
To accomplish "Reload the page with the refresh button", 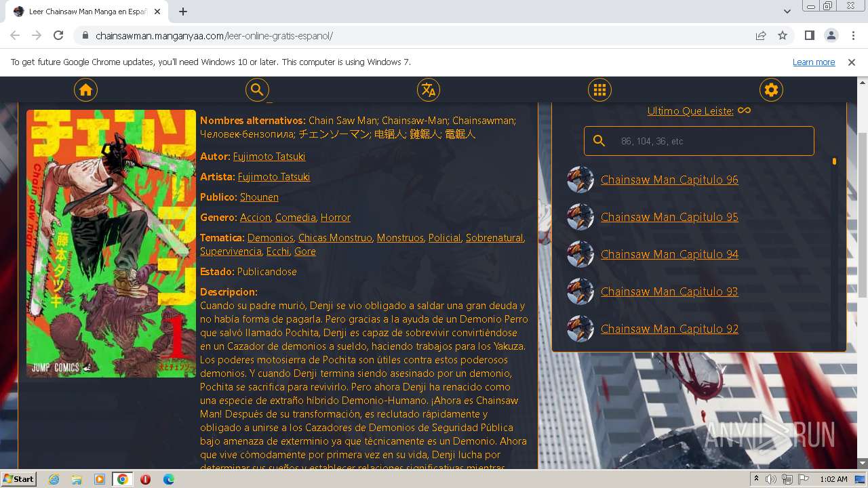I will click(x=58, y=35).
